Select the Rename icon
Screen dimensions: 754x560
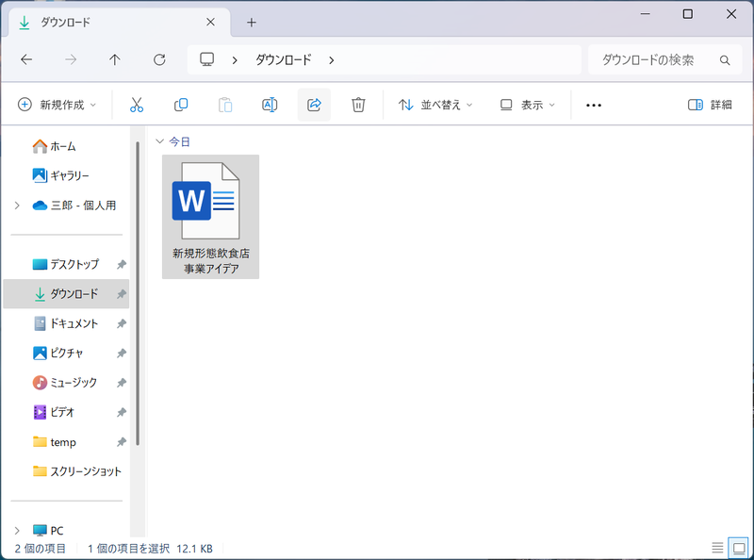point(269,105)
